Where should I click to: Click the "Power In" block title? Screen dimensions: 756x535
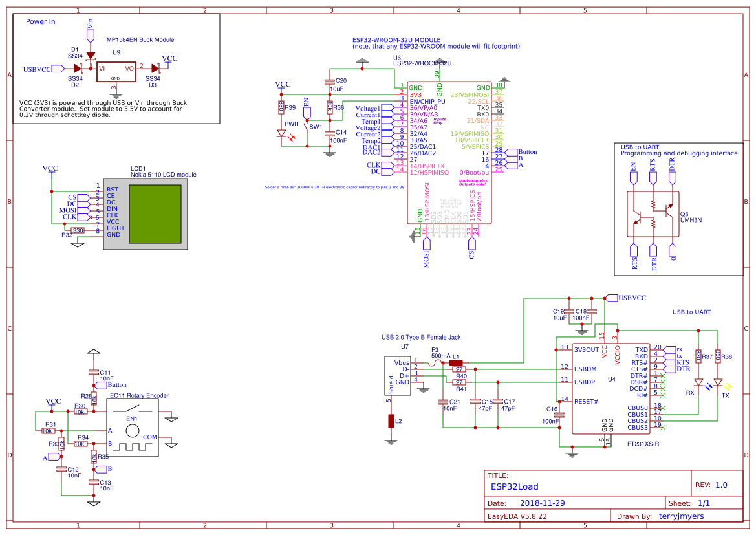click(41, 22)
